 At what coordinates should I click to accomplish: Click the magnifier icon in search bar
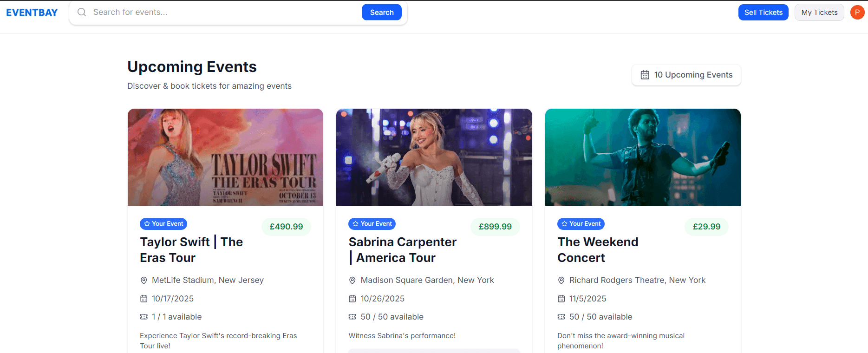click(x=82, y=12)
